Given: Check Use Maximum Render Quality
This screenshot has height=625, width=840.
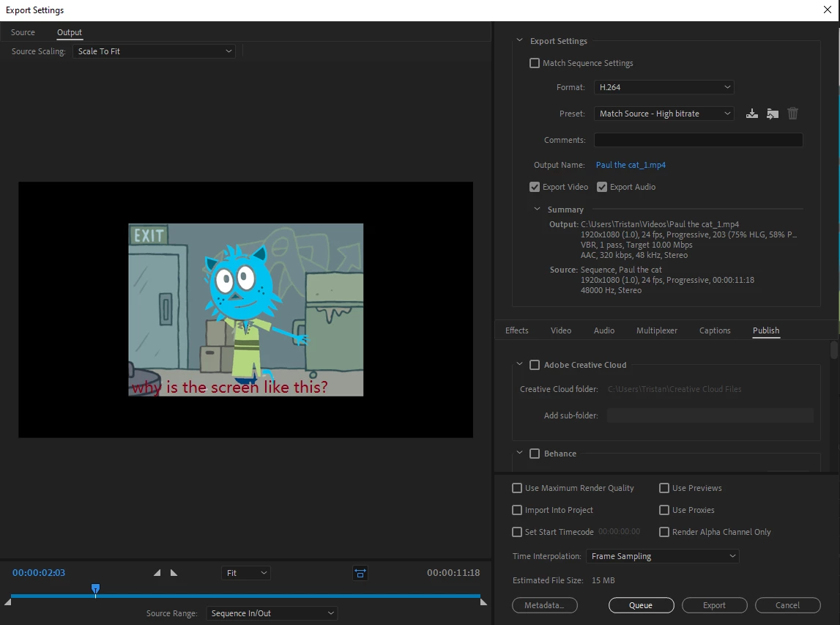Looking at the screenshot, I should [517, 488].
